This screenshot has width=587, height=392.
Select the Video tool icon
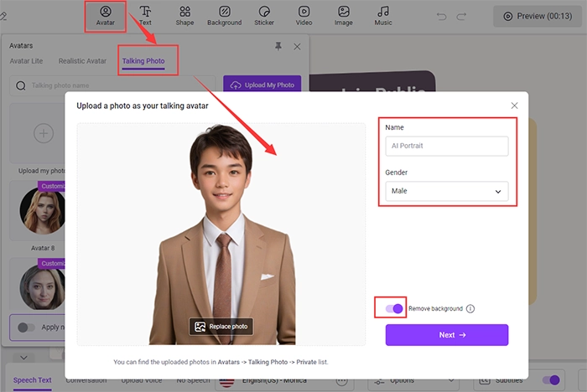pos(304,15)
